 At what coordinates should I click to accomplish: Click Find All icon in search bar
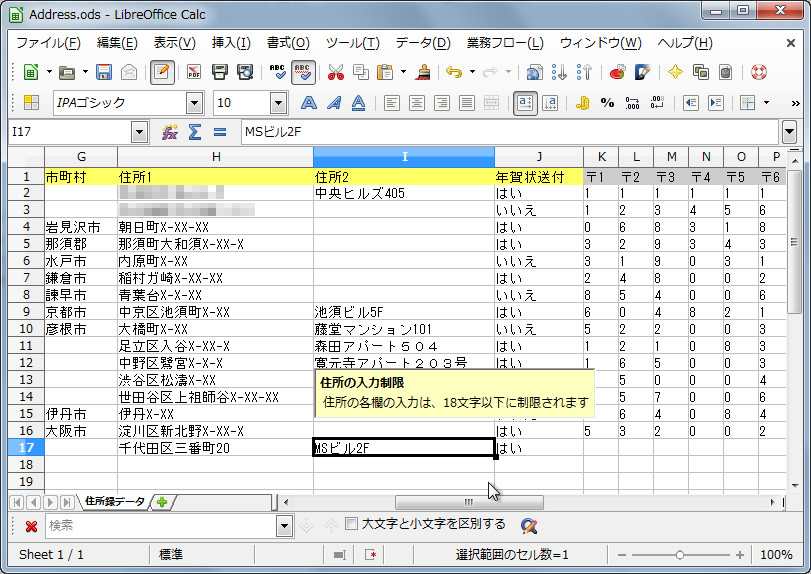529,526
